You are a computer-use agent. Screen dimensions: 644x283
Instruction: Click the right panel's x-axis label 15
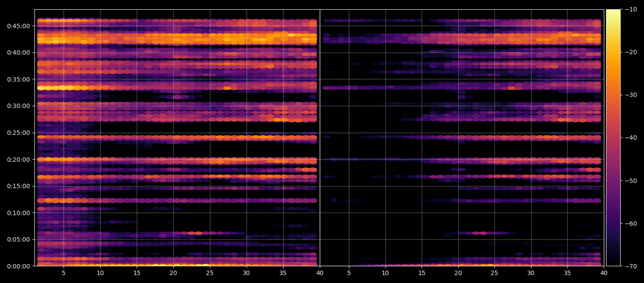pyautogui.click(x=422, y=273)
